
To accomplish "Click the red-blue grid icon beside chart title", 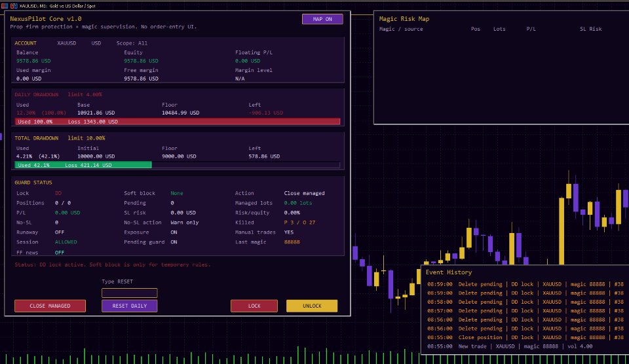I will [5, 6].
